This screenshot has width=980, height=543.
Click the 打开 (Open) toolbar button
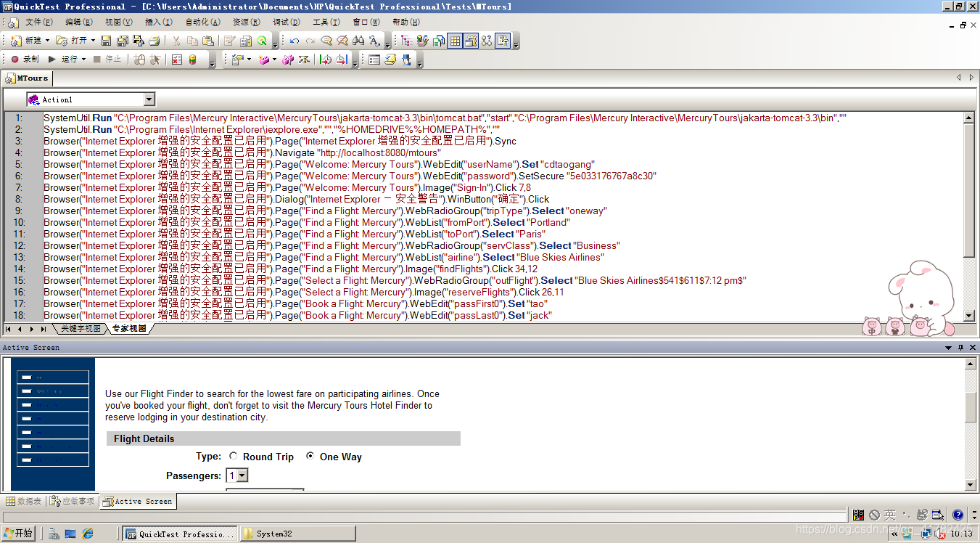pyautogui.click(x=72, y=41)
